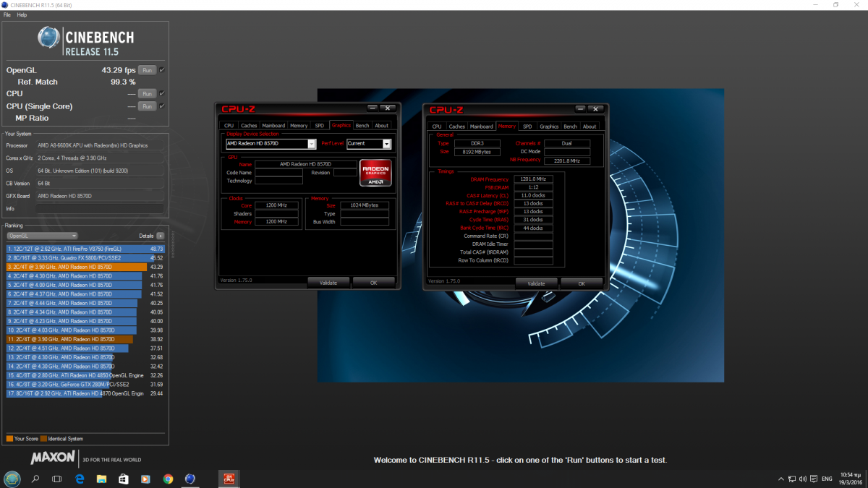Open Mainboard tab in Graphics CPU-Z window
This screenshot has height=488, width=868.
(273, 126)
